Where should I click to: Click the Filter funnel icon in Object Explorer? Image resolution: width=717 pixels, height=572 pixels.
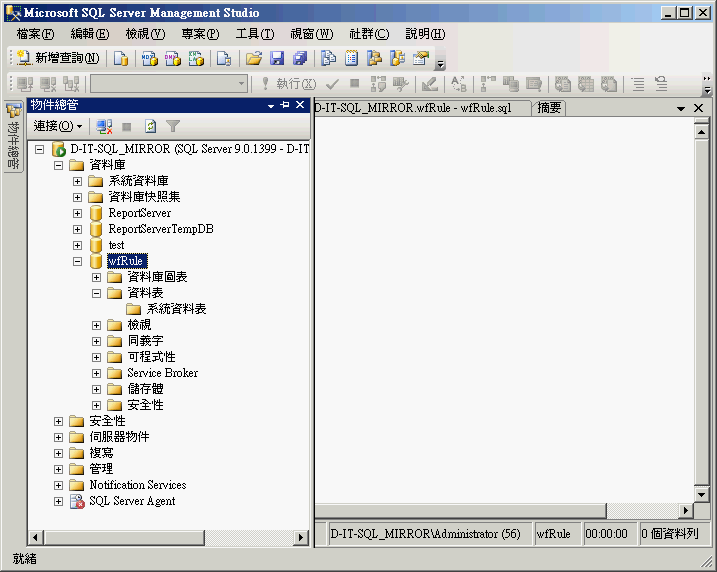pyautogui.click(x=173, y=126)
